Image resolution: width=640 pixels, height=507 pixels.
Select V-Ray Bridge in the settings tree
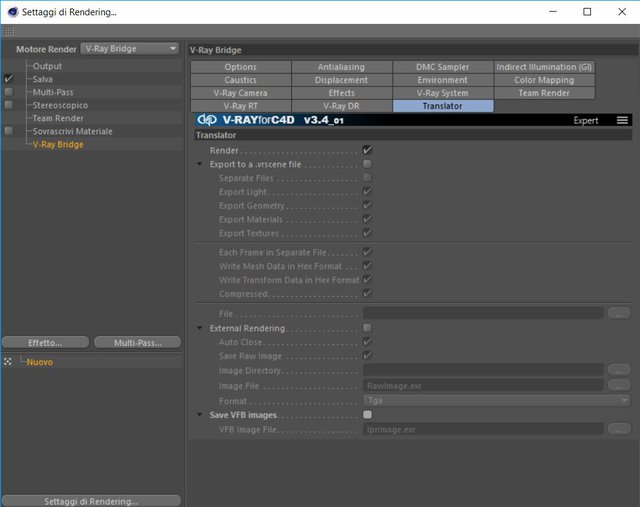(58, 145)
